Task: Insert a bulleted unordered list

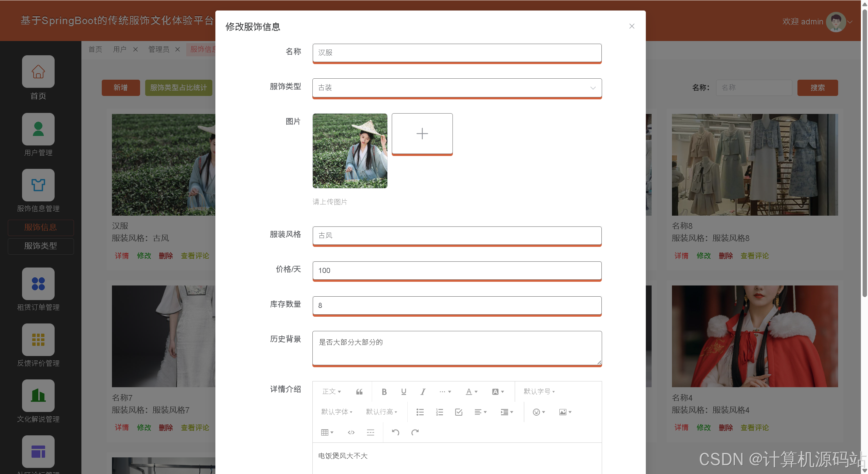Action: pos(420,412)
